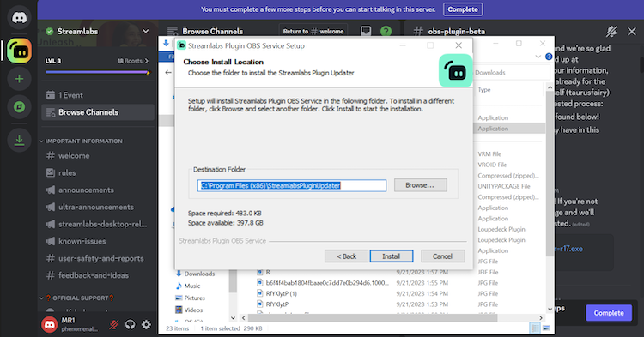This screenshot has height=337, width=644.
Task: Click File Explorer help question icon
Action: (549, 57)
